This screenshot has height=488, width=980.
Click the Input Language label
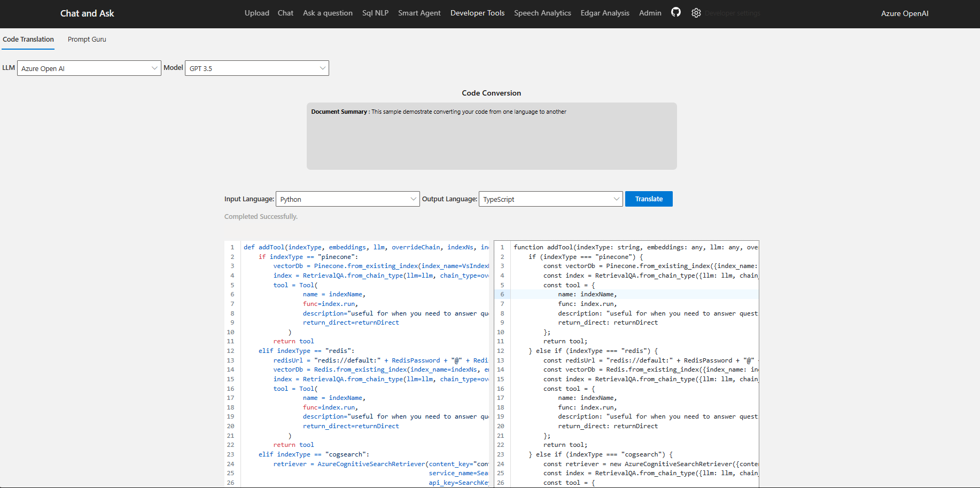click(x=249, y=199)
